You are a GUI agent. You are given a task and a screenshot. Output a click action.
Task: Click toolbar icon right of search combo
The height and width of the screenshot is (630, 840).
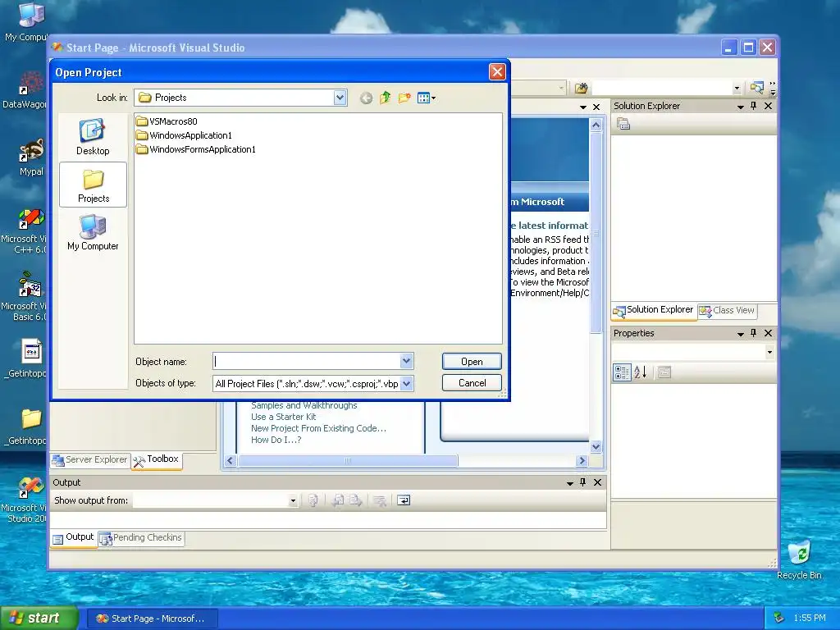[757, 88]
